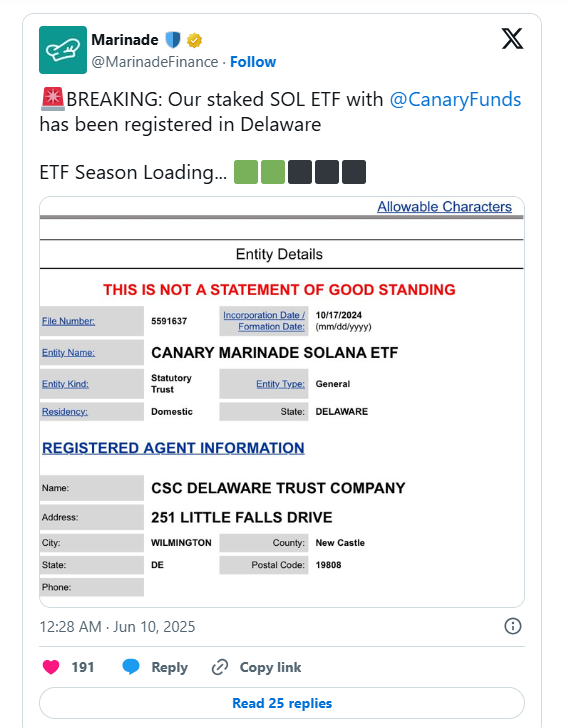Open the embedded Entity Details image
568x728 pixels.
pyautogui.click(x=282, y=402)
